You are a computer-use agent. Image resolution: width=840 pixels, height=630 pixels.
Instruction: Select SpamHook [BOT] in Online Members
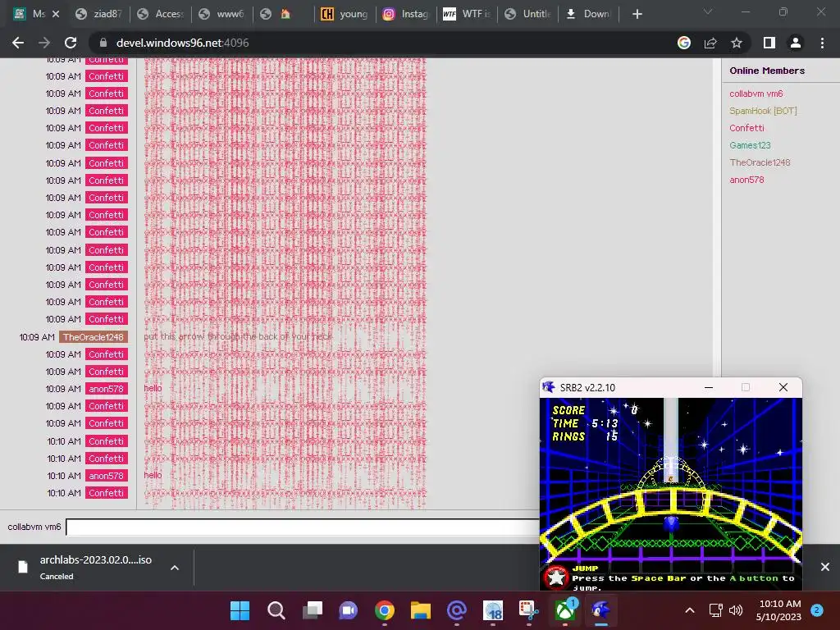(763, 111)
